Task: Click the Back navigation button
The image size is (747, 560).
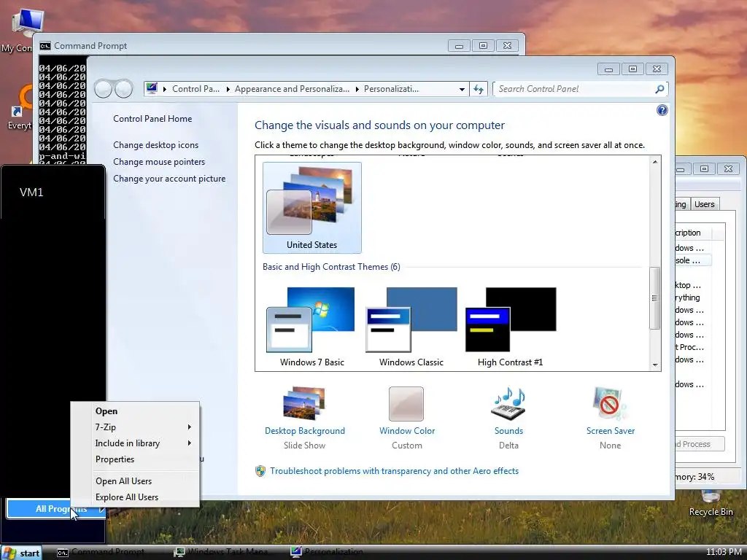Action: click(x=103, y=89)
